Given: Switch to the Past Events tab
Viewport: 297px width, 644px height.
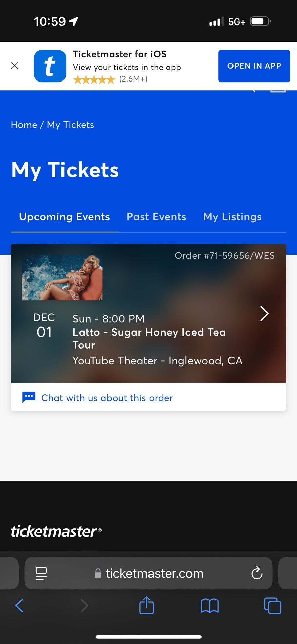Looking at the screenshot, I should [156, 217].
